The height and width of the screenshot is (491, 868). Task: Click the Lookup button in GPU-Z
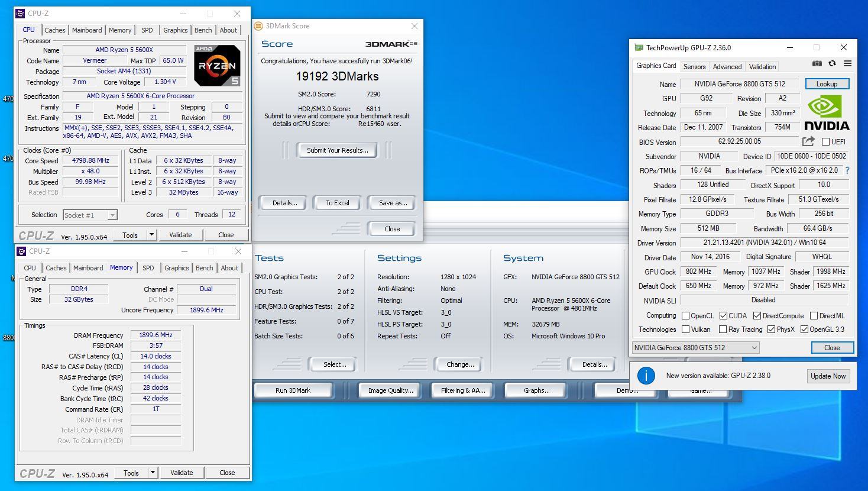click(x=827, y=84)
